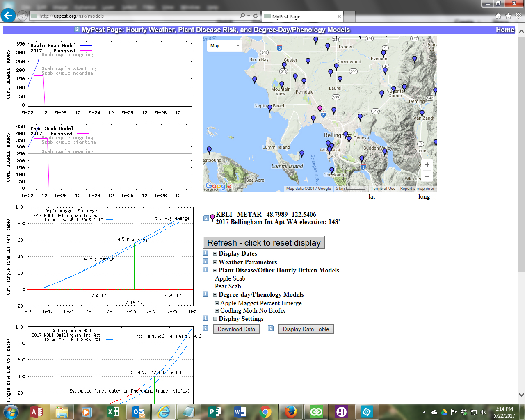
Task: Click info icon left of Download Data
Action: [x=206, y=328]
